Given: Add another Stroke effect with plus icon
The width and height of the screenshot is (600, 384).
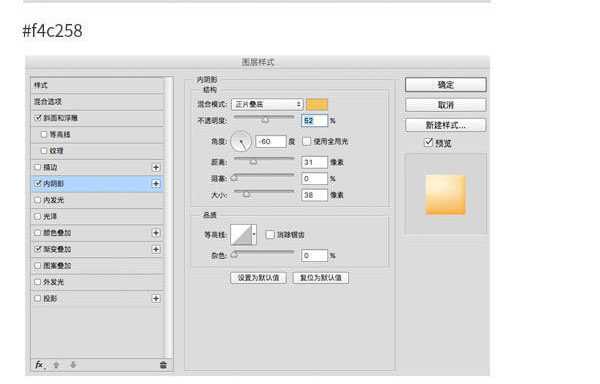Looking at the screenshot, I should 156,167.
